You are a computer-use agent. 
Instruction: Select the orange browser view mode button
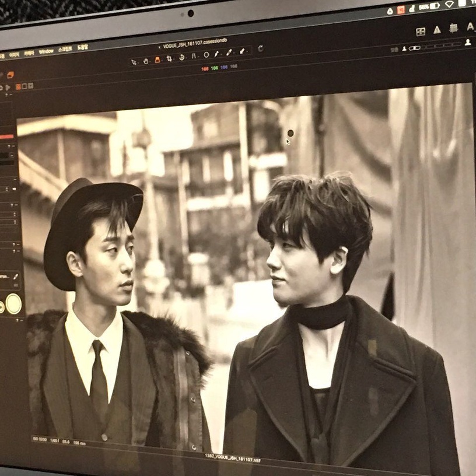pos(18,87)
